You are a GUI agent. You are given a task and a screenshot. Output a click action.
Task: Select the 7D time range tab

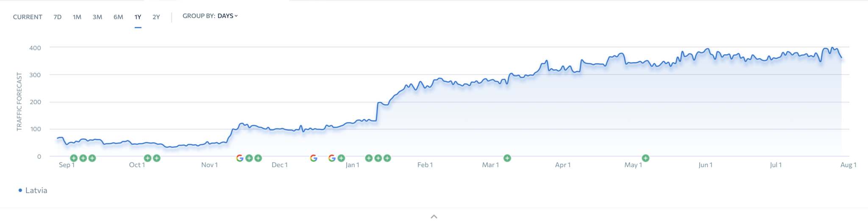coord(58,17)
